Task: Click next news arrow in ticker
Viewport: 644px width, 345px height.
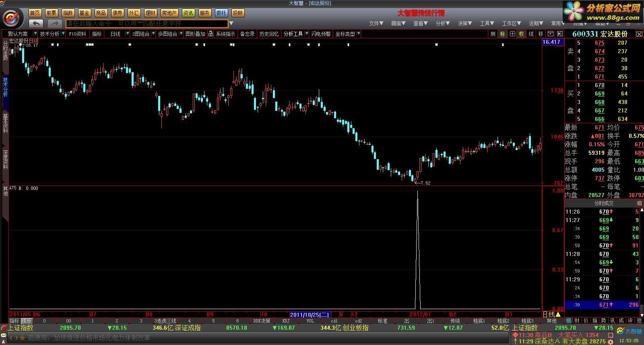Action: pos(17,338)
